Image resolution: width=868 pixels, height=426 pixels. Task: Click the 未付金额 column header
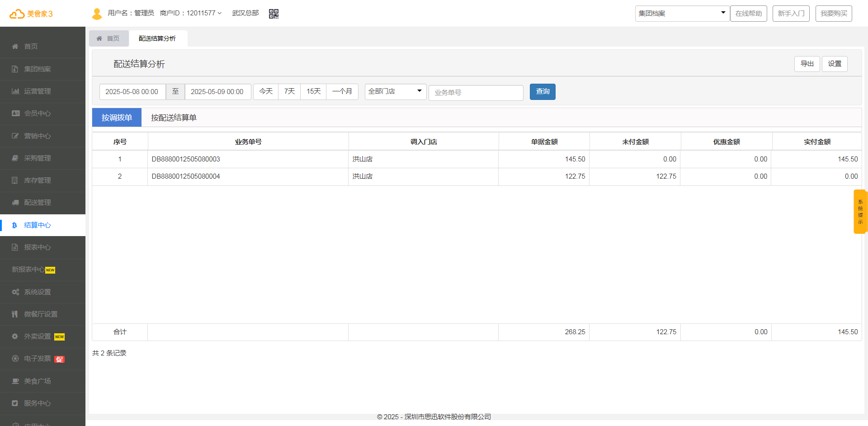point(635,142)
